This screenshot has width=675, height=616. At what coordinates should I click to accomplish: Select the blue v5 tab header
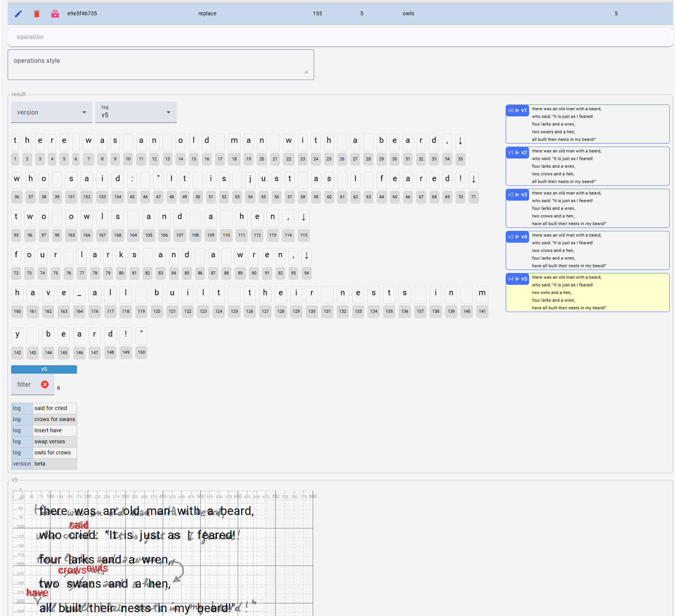(44, 369)
